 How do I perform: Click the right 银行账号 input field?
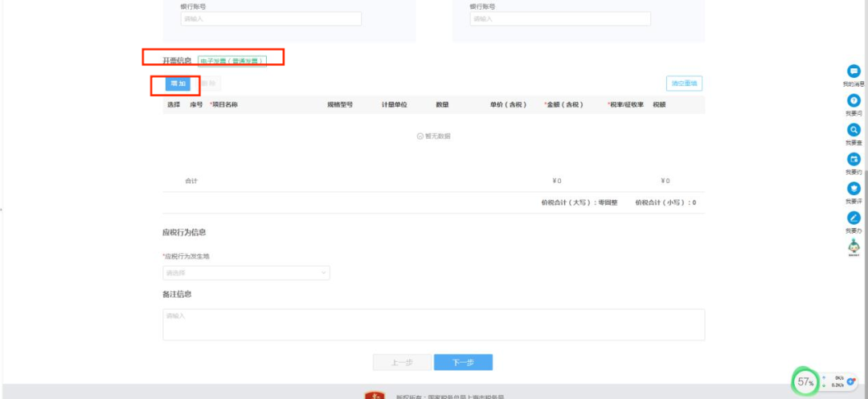pos(560,18)
